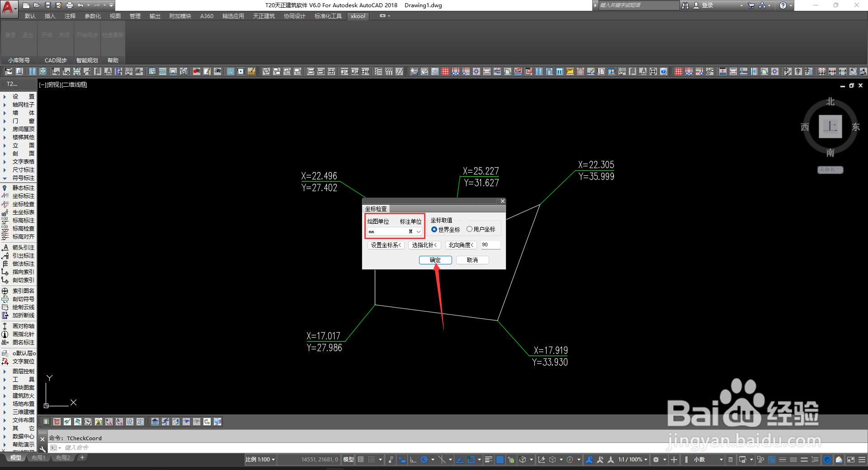
Task: Toggle snap mode in status bar
Action: [371, 460]
